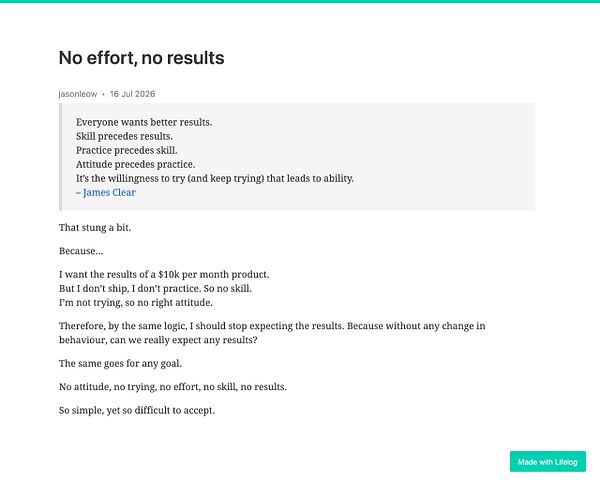Screen dimensions: 600x484
Task: Open the jasonleow author profile
Action: [78, 94]
